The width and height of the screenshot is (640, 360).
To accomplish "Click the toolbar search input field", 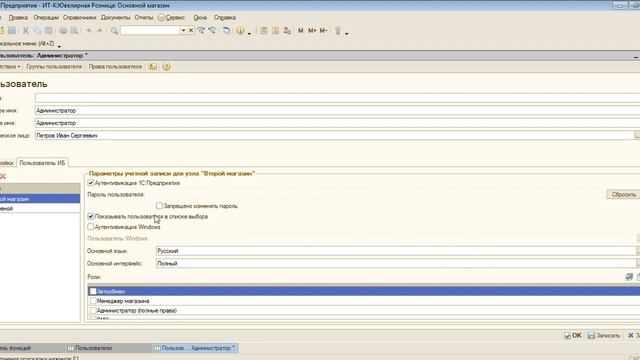I will 150,31.
